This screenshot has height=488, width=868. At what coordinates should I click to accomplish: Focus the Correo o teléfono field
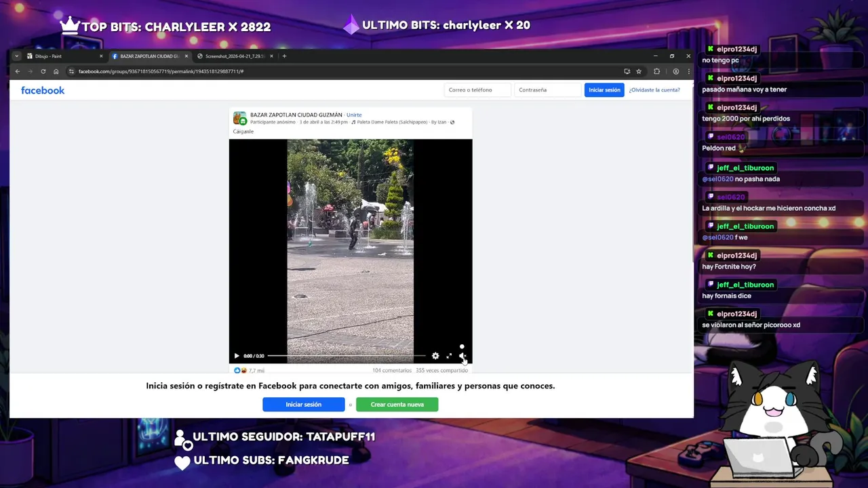(477, 89)
